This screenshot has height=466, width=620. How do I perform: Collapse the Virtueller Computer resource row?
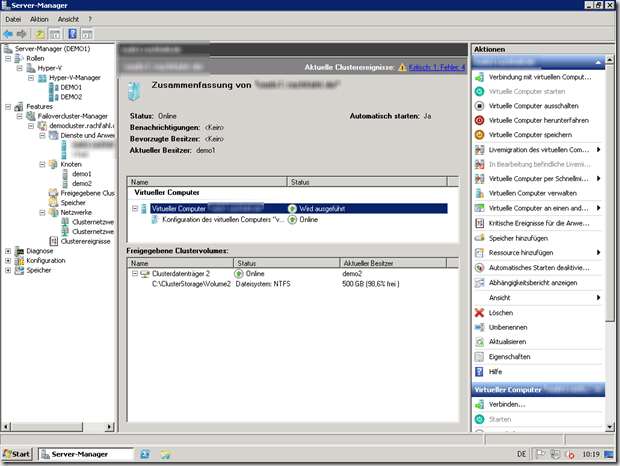[x=135, y=208]
